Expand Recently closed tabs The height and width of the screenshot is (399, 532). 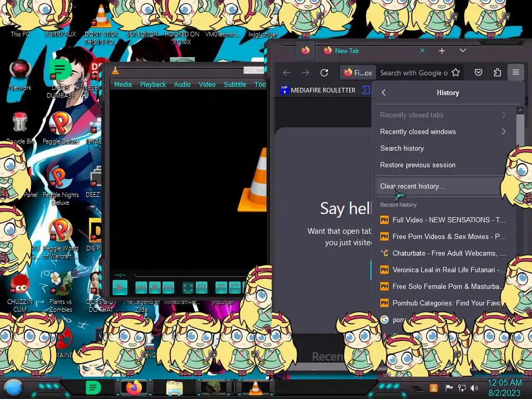443,115
